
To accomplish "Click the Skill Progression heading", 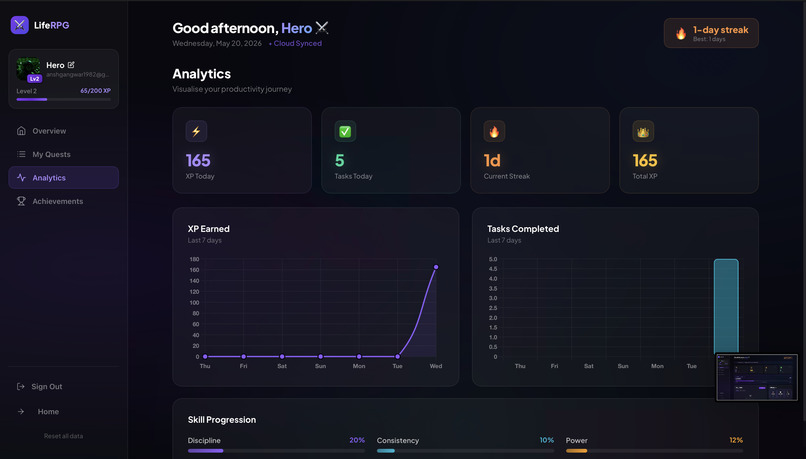I will (x=222, y=419).
